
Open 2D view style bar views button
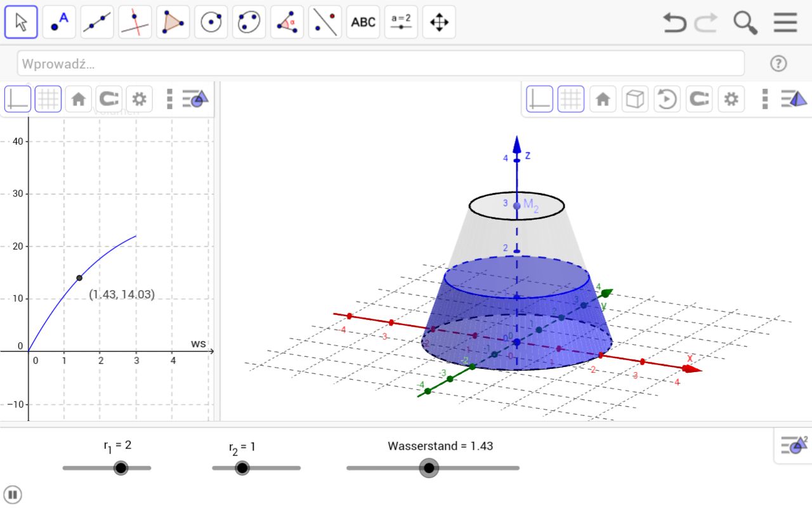(x=195, y=99)
